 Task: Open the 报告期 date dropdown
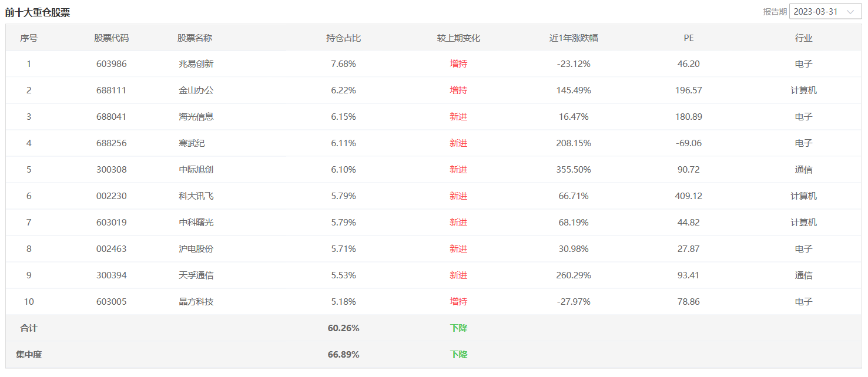pyautogui.click(x=825, y=12)
